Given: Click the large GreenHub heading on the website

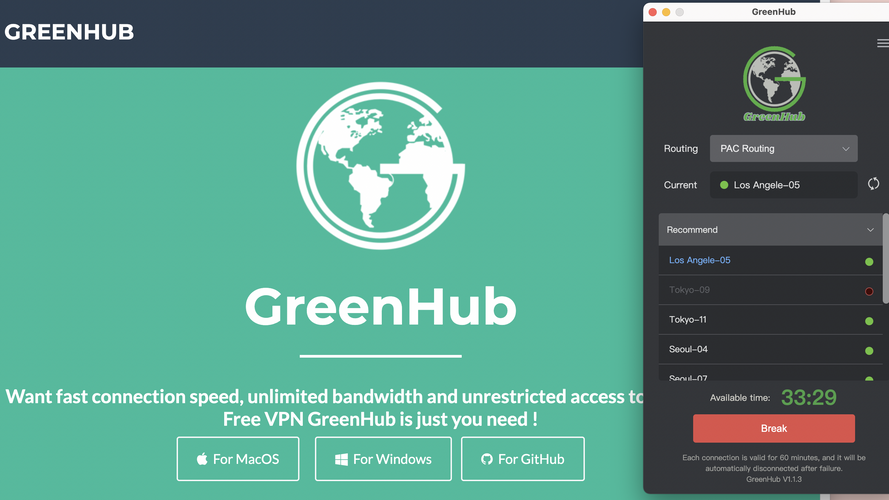Looking at the screenshot, I should click(x=380, y=306).
